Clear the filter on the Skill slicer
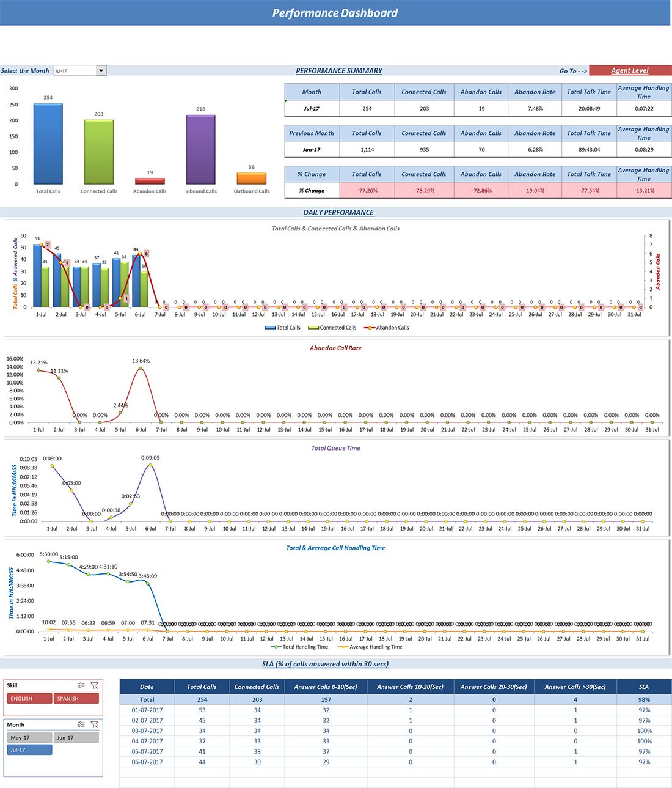672x788 pixels. pyautogui.click(x=95, y=686)
